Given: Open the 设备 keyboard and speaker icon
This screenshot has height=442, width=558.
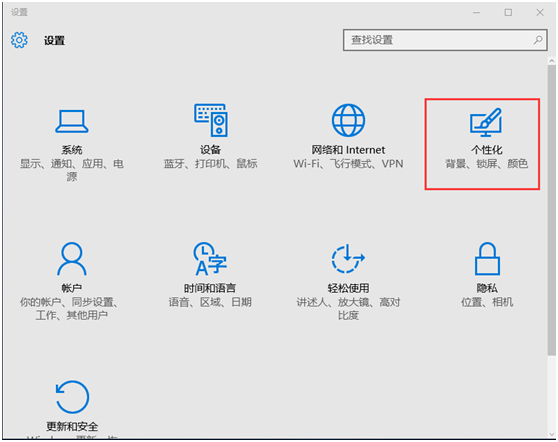Looking at the screenshot, I should point(211,120).
